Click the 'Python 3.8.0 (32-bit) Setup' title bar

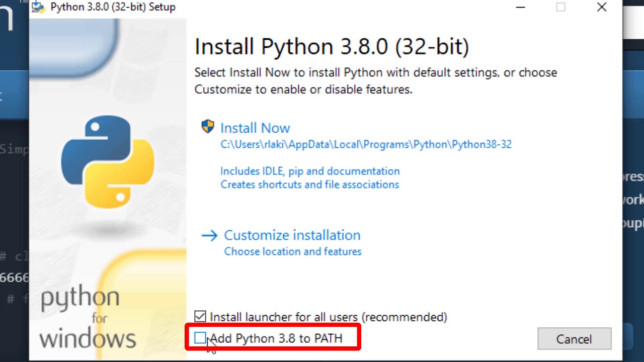pyautogui.click(x=113, y=7)
